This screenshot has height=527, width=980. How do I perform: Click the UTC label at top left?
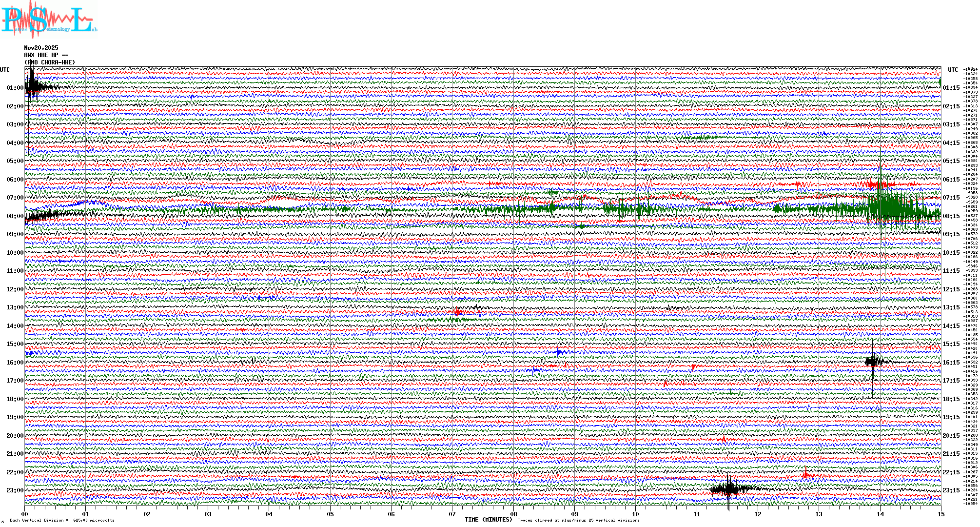(5, 70)
